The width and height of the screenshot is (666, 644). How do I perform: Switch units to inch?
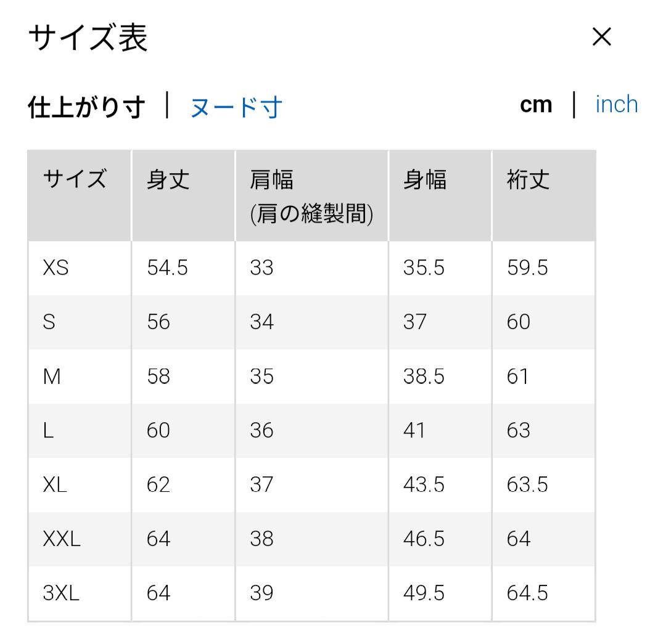click(616, 105)
